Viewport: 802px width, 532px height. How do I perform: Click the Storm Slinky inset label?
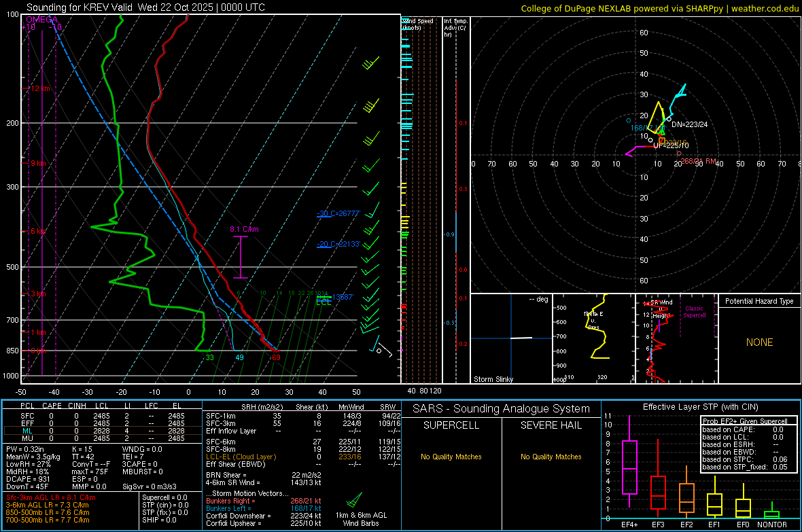(493, 379)
